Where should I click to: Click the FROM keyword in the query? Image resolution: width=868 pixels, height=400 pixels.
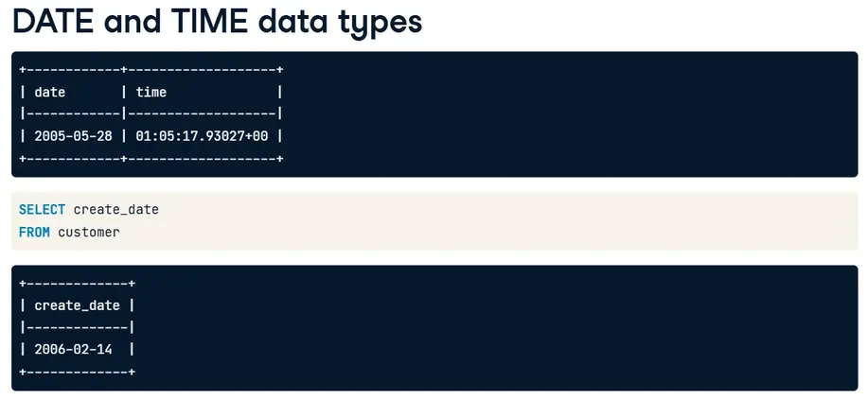click(x=34, y=232)
